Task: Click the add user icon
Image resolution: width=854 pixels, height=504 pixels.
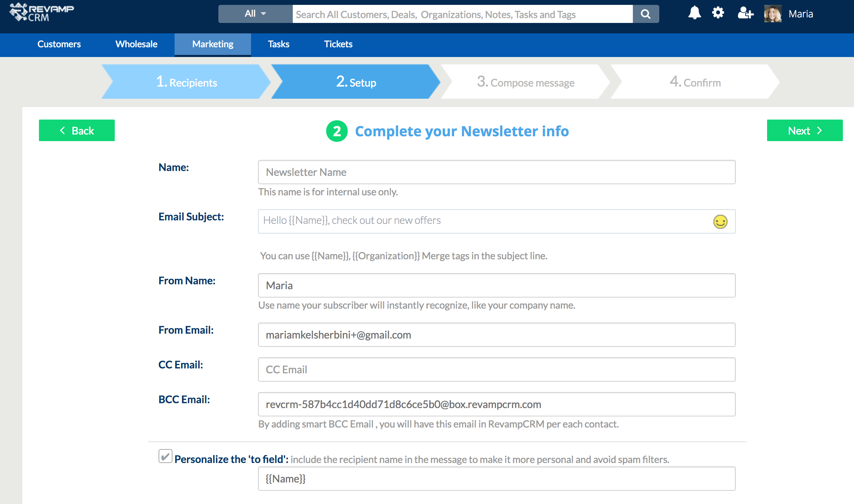Action: [x=745, y=13]
